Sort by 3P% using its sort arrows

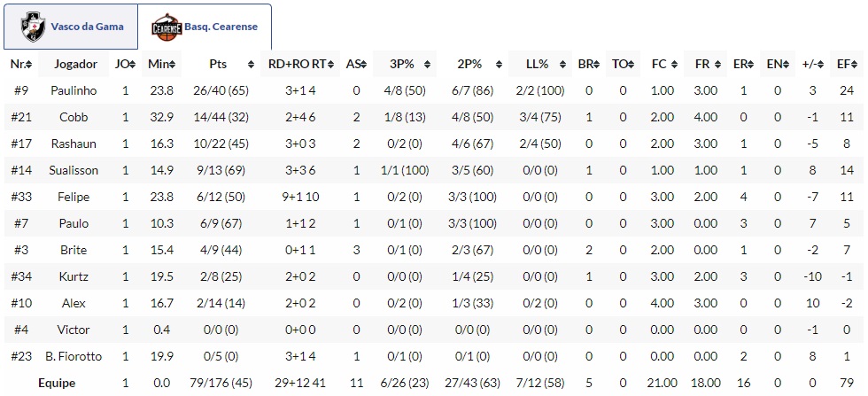(429, 65)
